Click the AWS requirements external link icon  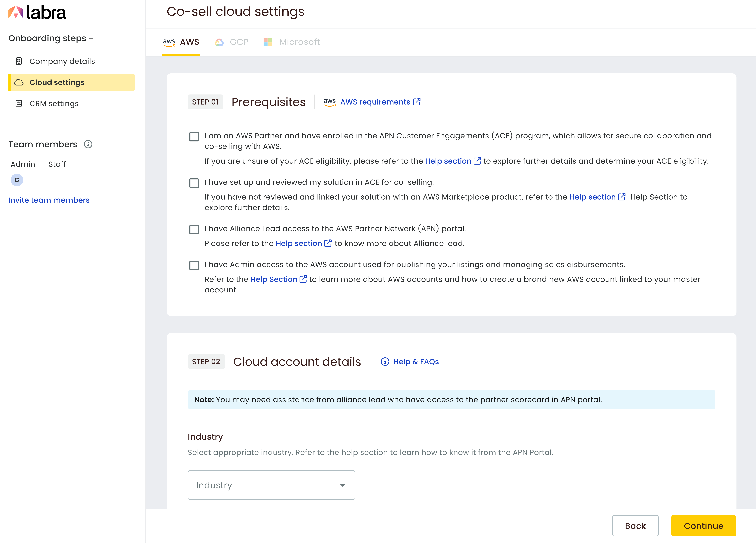[x=417, y=102]
